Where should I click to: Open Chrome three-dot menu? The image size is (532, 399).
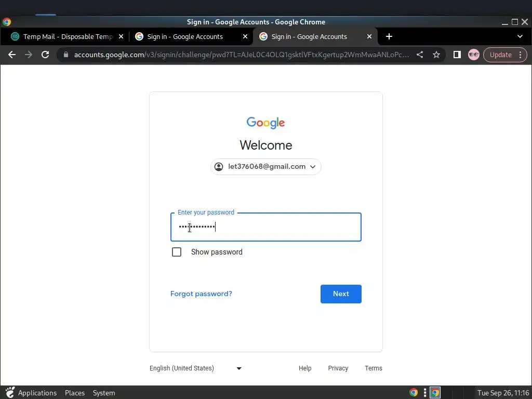point(521,55)
